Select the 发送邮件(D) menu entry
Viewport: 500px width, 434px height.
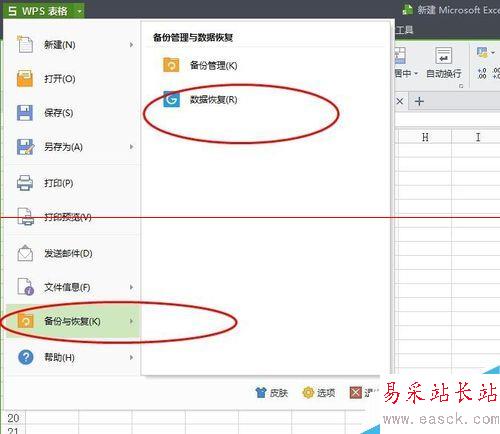point(72,254)
